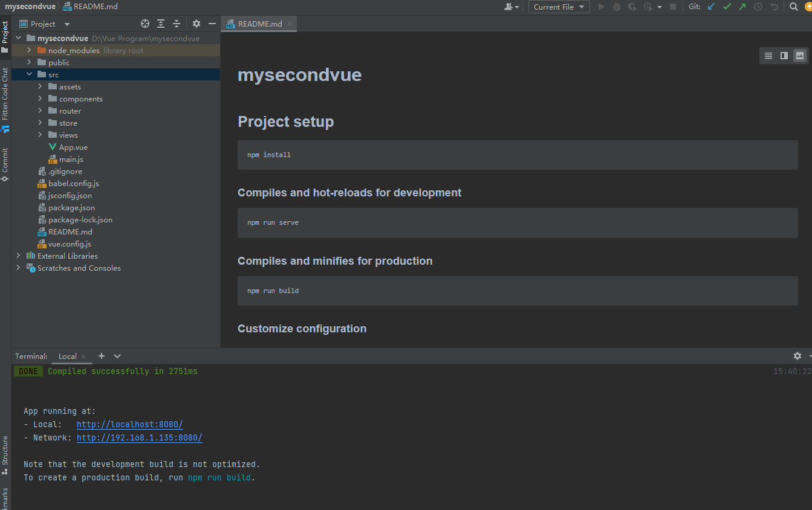The width and height of the screenshot is (812, 510).
Task: Open the Commit tool window tab
Action: pyautogui.click(x=5, y=164)
